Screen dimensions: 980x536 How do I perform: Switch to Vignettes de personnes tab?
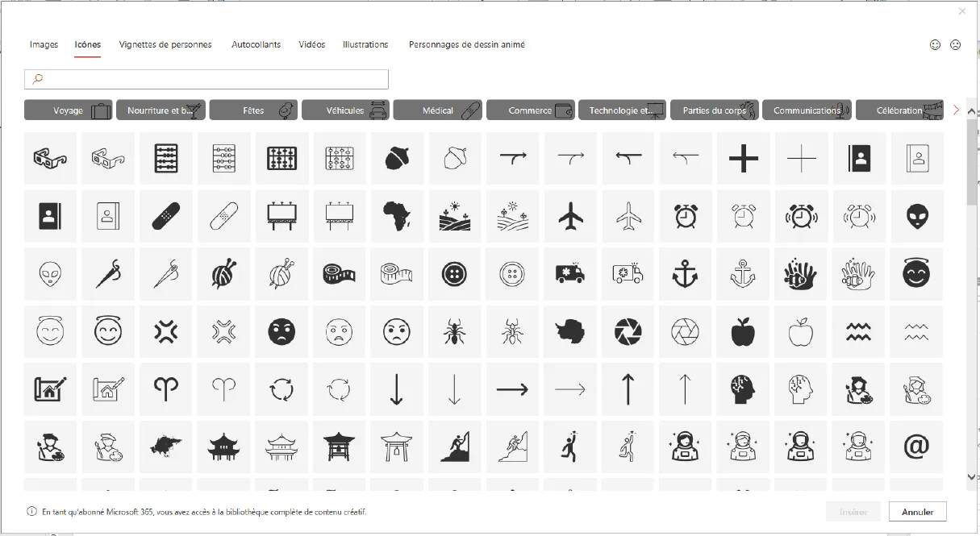pos(165,44)
